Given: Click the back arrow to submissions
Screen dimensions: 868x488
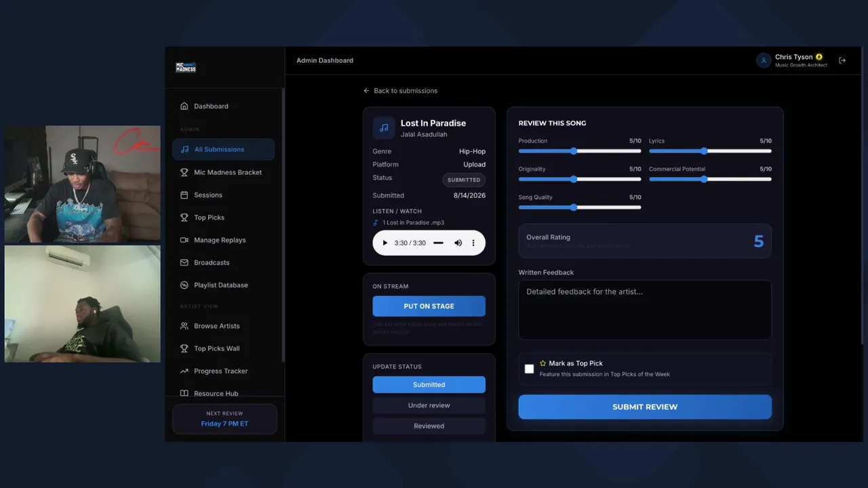Looking at the screenshot, I should pyautogui.click(x=366, y=91).
